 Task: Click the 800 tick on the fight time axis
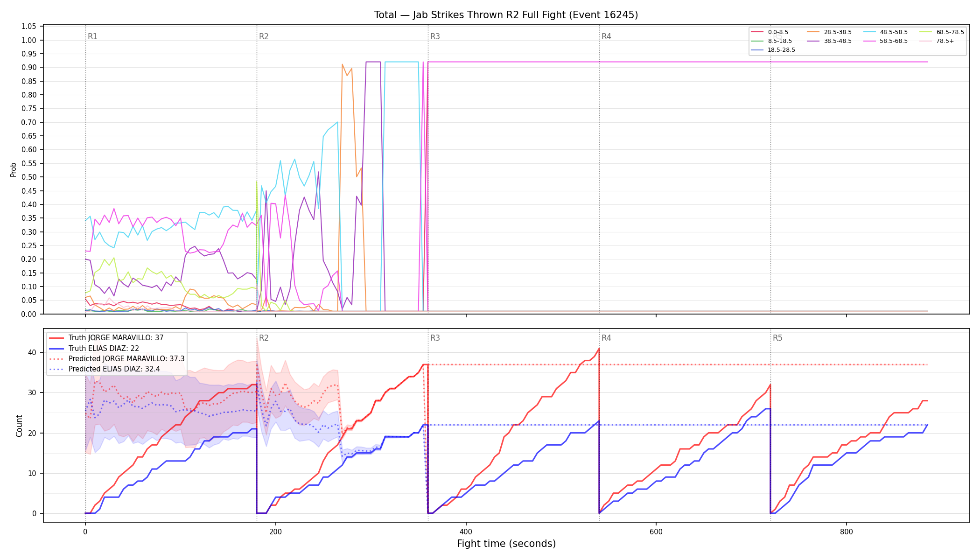pos(847,532)
